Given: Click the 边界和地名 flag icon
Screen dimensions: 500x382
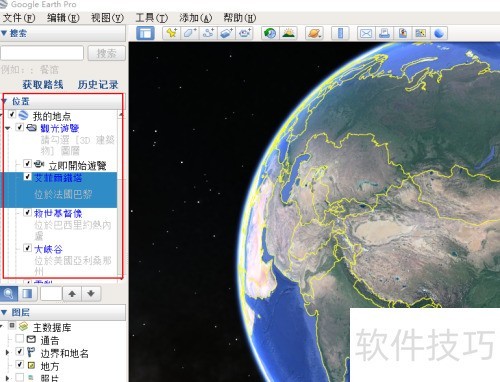Looking at the screenshot, I should (31, 352).
